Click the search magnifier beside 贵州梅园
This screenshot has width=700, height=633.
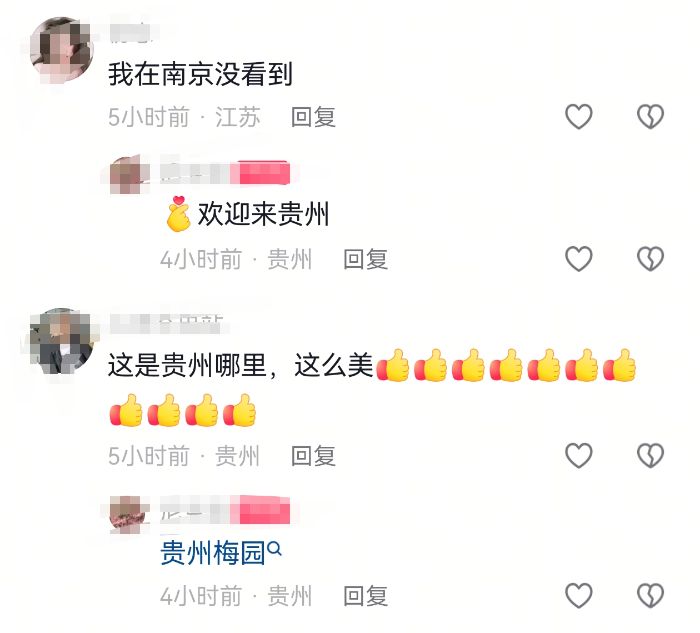pos(275,548)
